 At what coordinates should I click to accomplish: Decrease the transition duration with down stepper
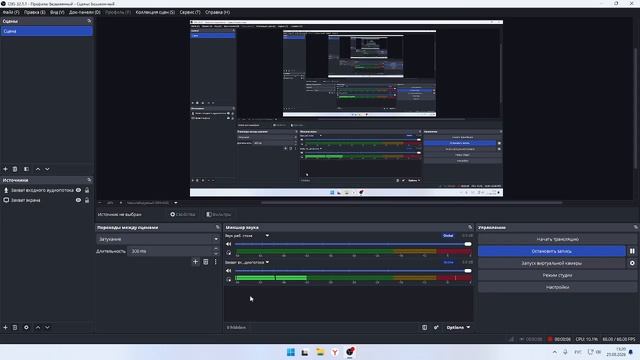pyautogui.click(x=216, y=253)
